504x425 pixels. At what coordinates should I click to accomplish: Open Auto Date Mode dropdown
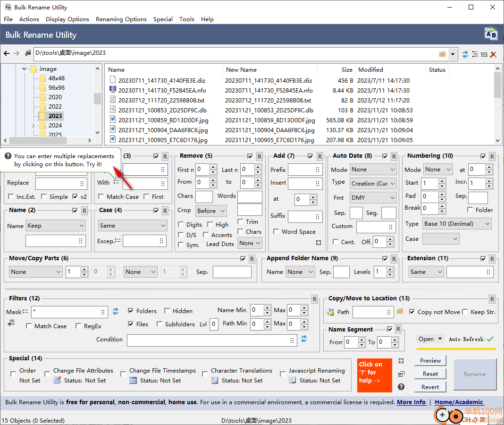point(373,170)
